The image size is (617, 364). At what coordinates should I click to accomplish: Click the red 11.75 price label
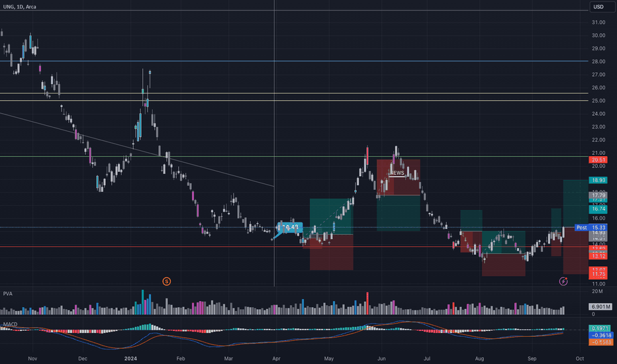click(x=598, y=274)
